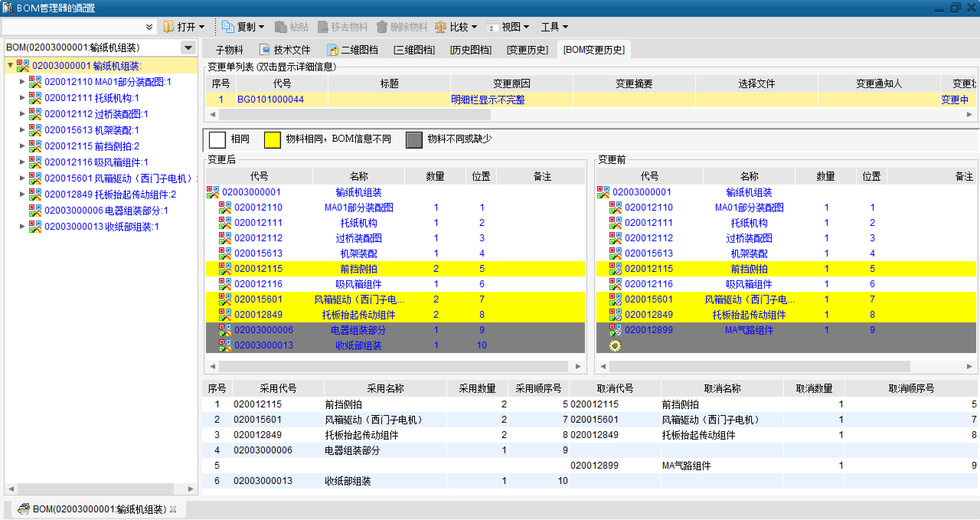
Task: Click the Compare (比较) scales icon
Action: click(x=441, y=27)
